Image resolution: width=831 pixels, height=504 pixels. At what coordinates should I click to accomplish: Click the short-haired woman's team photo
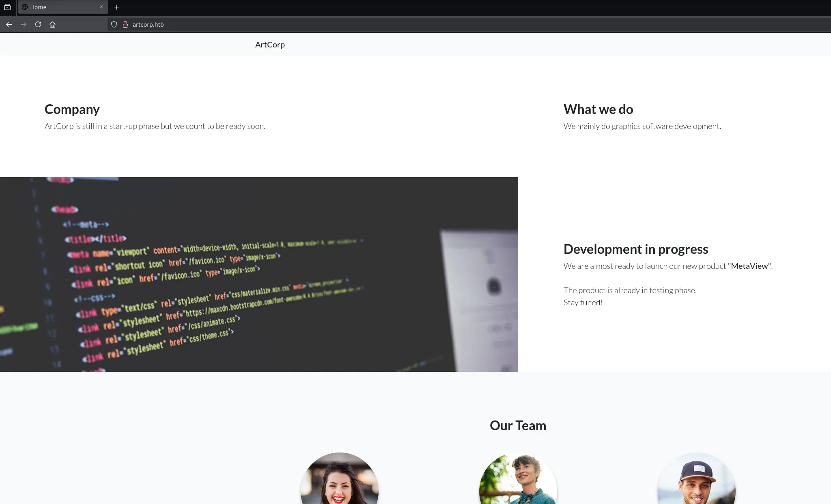(x=518, y=479)
